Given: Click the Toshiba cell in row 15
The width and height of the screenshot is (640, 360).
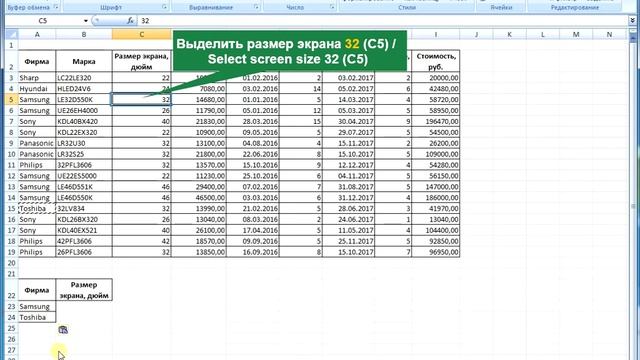Looking at the screenshot, I should (x=37, y=208).
